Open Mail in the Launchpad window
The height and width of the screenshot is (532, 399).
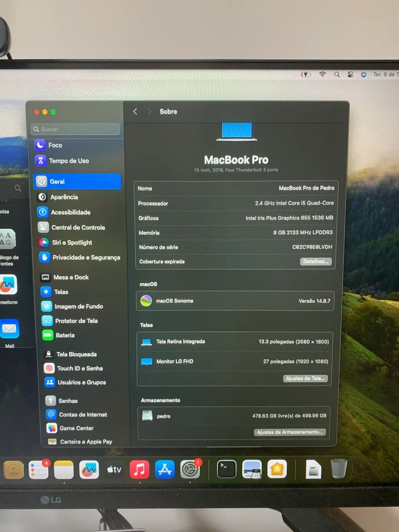(9, 329)
